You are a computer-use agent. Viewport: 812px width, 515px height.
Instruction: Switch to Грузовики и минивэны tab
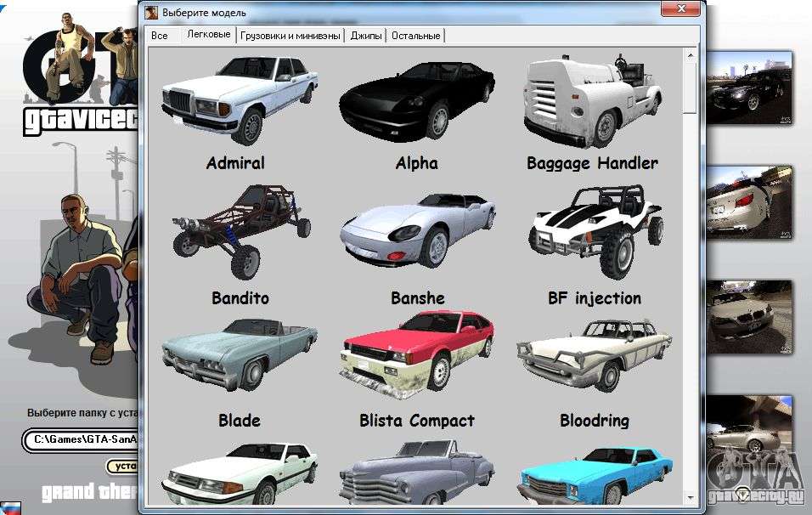[290, 36]
